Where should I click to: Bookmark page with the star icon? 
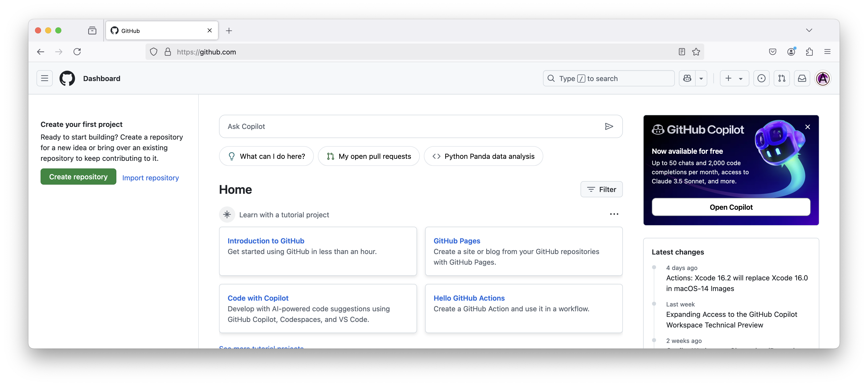(x=696, y=52)
